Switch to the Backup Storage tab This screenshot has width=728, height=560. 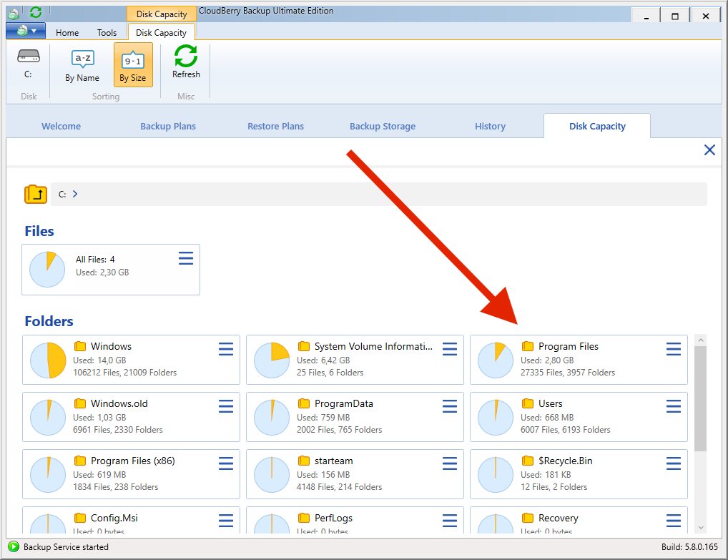(x=383, y=127)
